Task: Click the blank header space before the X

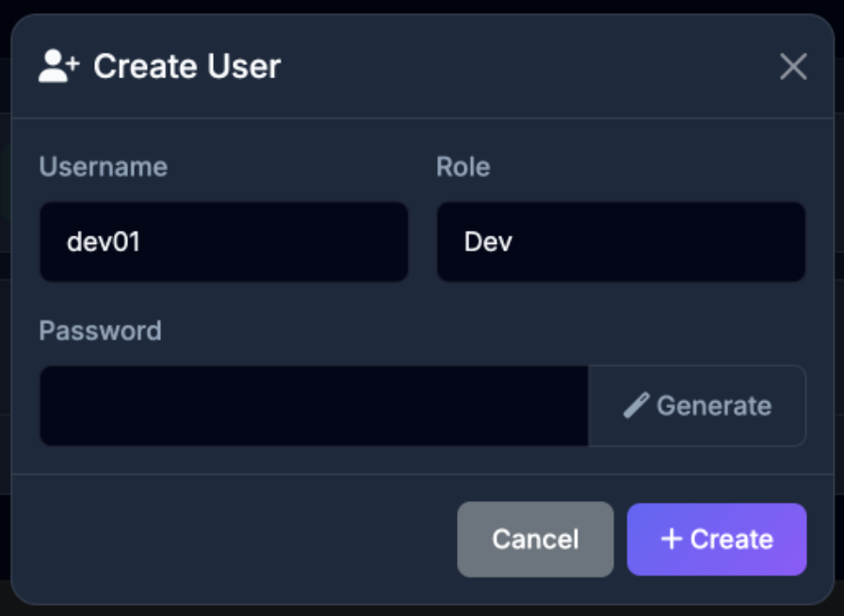Action: [527, 67]
